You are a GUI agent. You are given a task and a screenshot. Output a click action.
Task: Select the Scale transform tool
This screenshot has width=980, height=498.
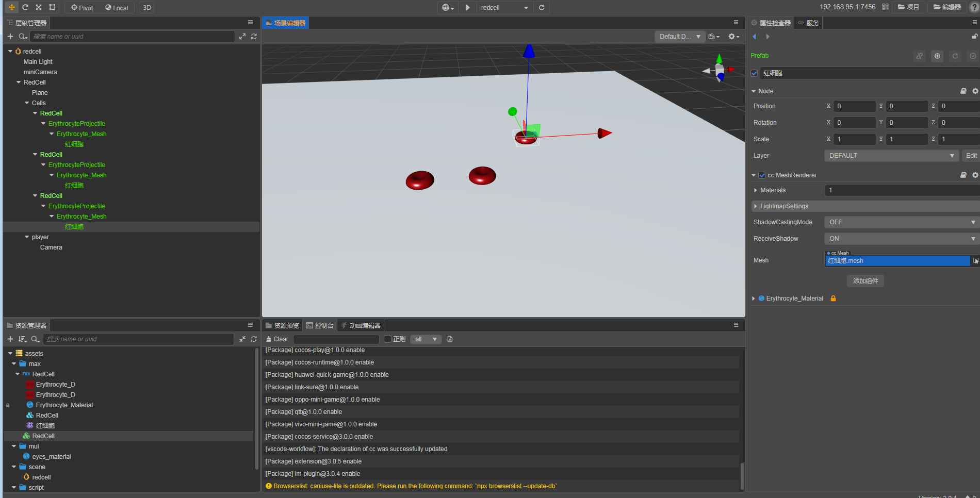[39, 7]
